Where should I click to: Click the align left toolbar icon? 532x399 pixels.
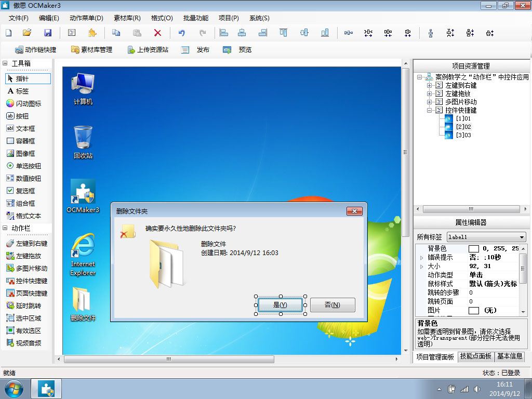[223, 33]
